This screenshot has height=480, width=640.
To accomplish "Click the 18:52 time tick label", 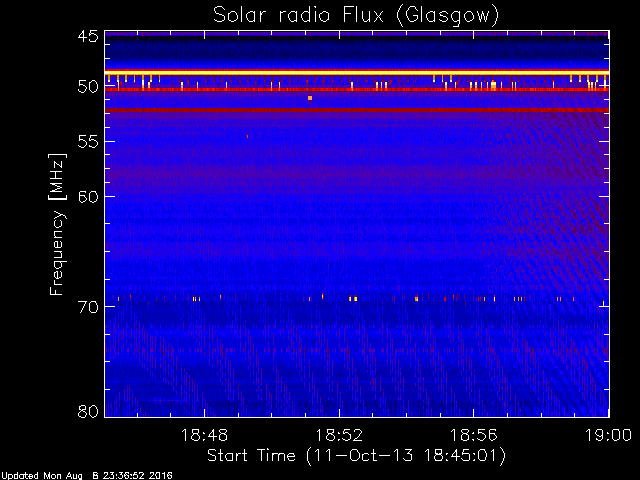I will [x=339, y=435].
